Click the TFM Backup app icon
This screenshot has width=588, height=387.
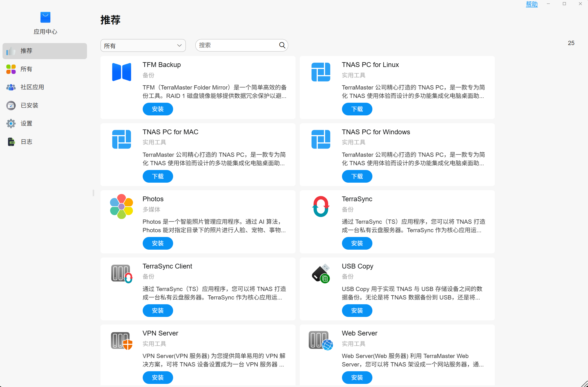[121, 72]
